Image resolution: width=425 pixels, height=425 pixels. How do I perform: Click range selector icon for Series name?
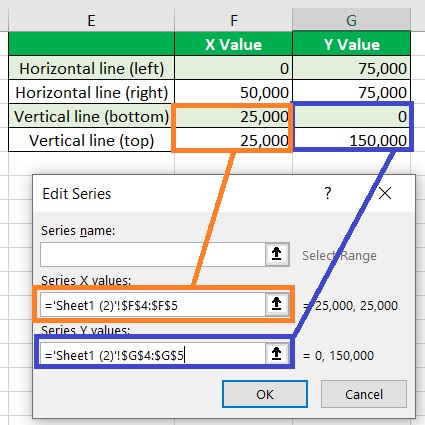[277, 254]
